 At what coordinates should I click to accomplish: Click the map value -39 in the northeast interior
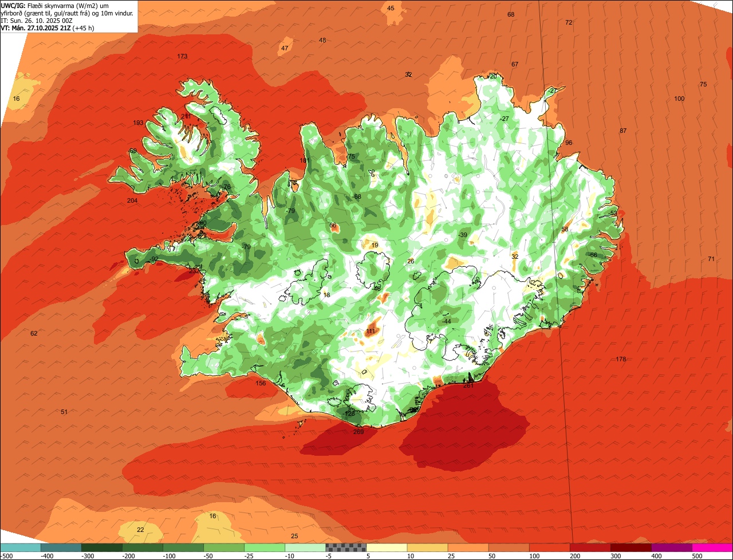[463, 235]
